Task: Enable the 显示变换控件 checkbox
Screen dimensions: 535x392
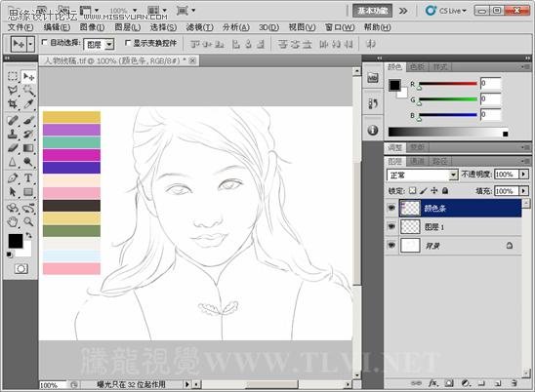Action: [128, 43]
